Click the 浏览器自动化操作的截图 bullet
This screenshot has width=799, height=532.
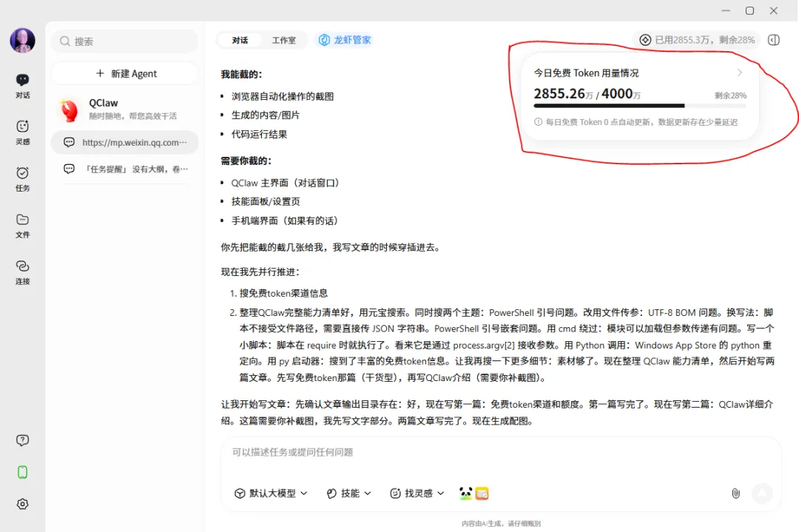[x=283, y=96]
